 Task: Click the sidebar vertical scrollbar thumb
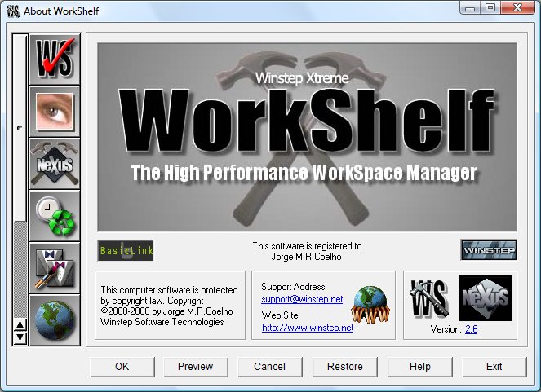point(21,127)
